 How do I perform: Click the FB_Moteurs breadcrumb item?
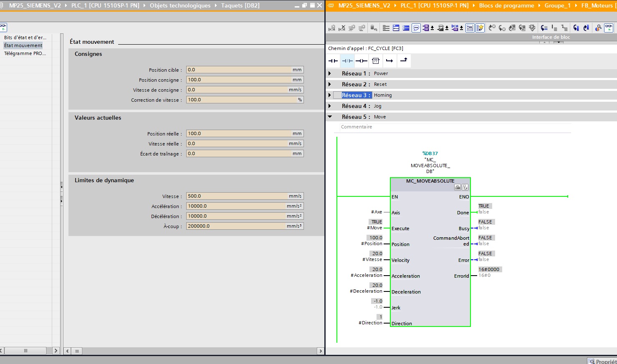[x=597, y=5]
